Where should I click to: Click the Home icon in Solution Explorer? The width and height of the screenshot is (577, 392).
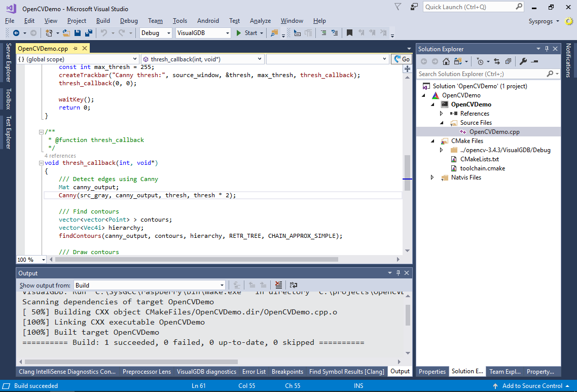446,61
